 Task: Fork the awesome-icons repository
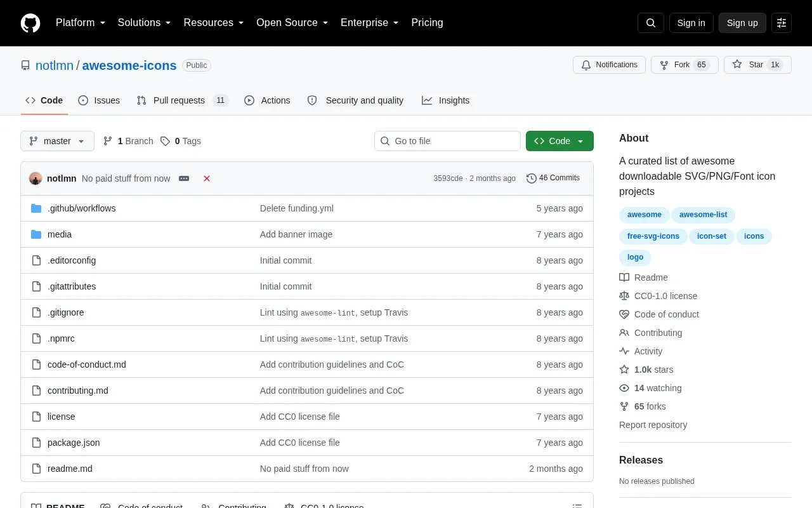(x=684, y=65)
